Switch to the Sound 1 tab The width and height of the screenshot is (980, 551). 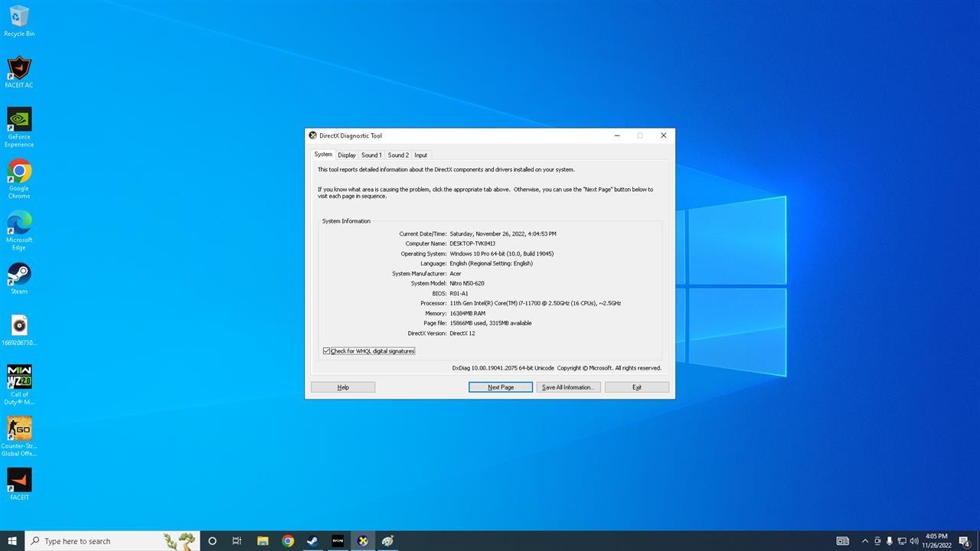[x=371, y=155]
